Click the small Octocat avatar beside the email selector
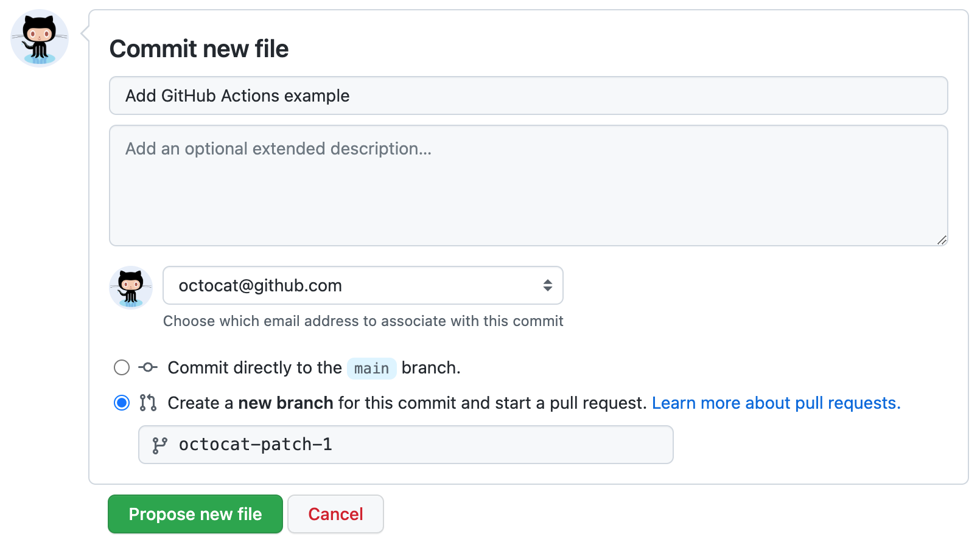 (130, 286)
